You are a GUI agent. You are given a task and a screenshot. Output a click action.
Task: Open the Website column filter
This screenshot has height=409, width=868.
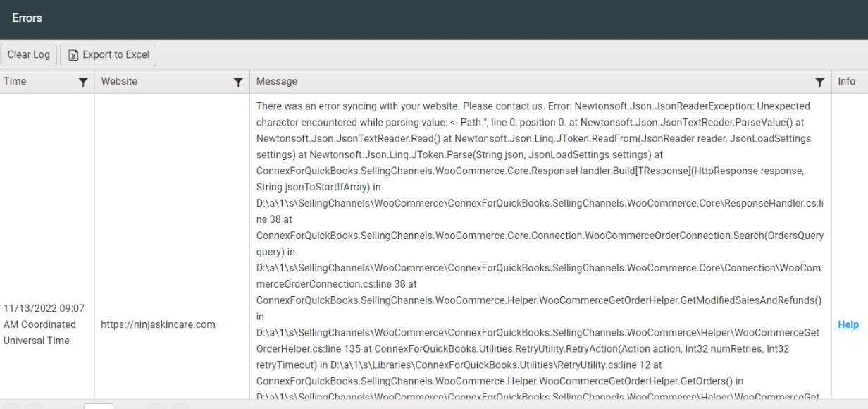pyautogui.click(x=238, y=82)
